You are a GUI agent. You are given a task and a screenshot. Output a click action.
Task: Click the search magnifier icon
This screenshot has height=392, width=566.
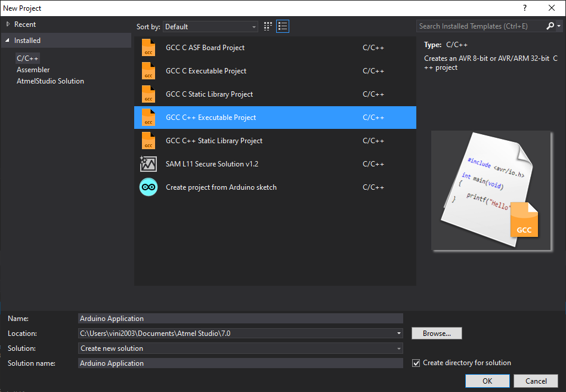pos(550,26)
